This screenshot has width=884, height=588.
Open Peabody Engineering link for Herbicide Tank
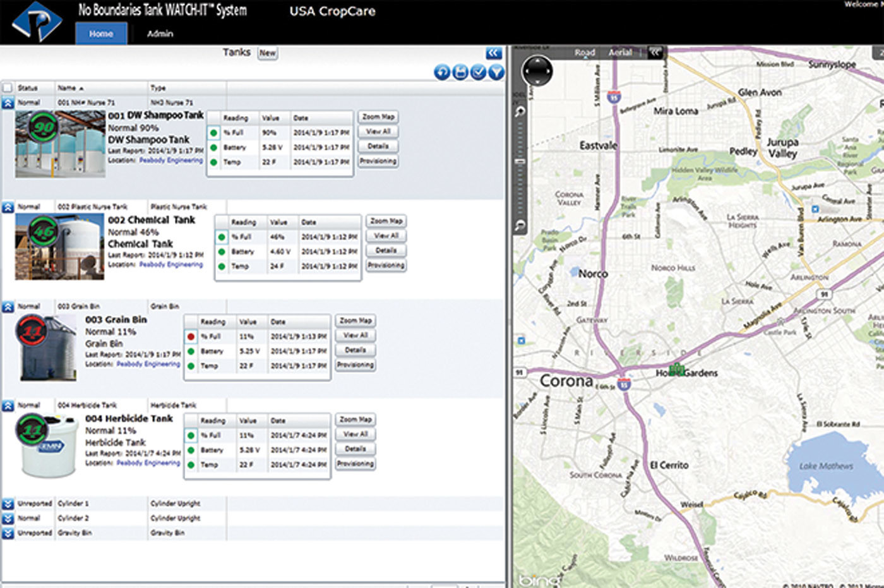148,463
